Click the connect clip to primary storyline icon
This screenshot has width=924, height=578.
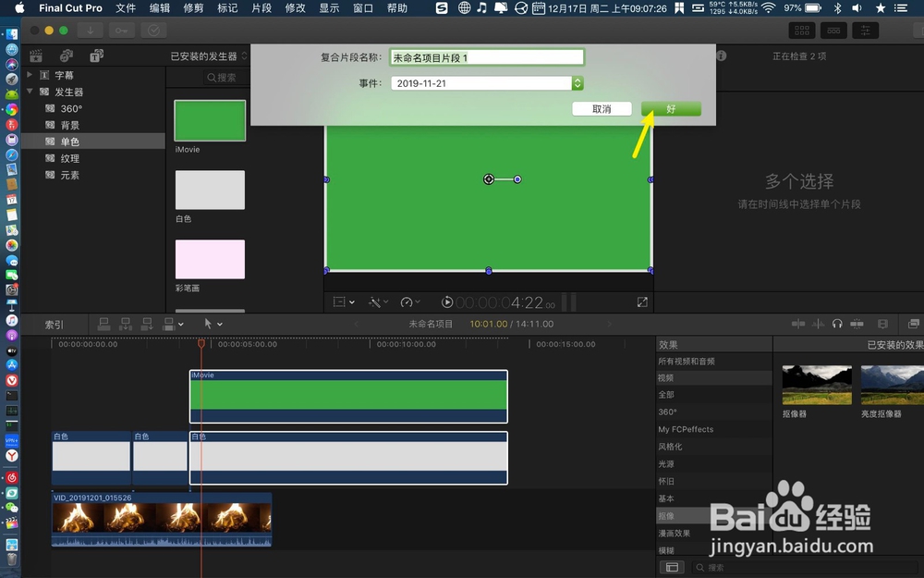(x=103, y=324)
